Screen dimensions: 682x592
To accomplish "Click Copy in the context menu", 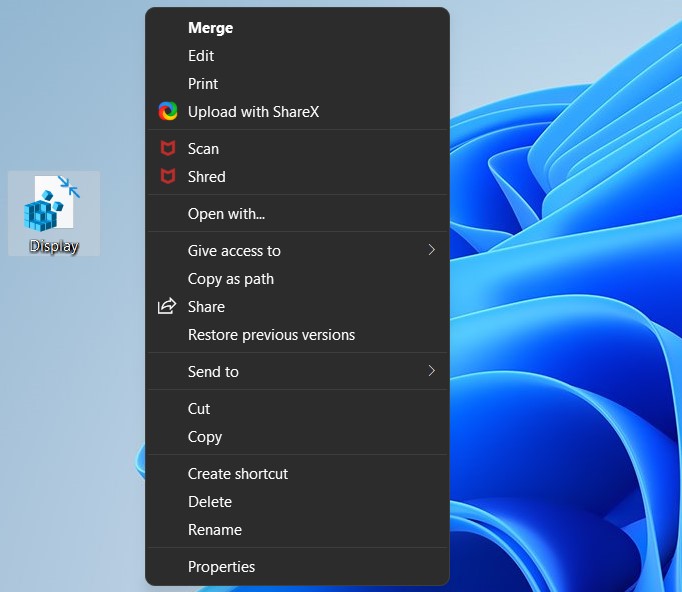I will [205, 437].
